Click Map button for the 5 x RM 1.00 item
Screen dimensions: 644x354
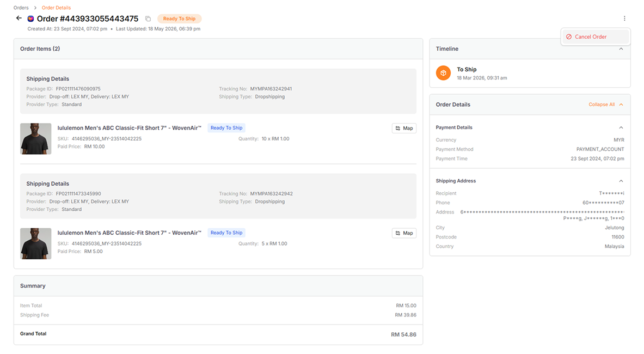point(404,233)
